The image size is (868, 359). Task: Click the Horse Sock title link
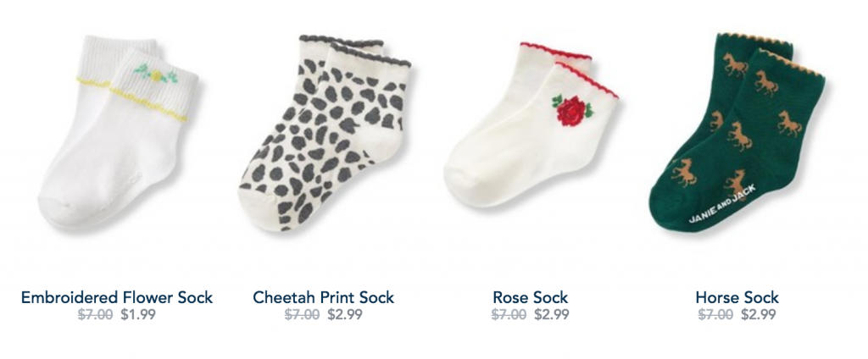737,297
